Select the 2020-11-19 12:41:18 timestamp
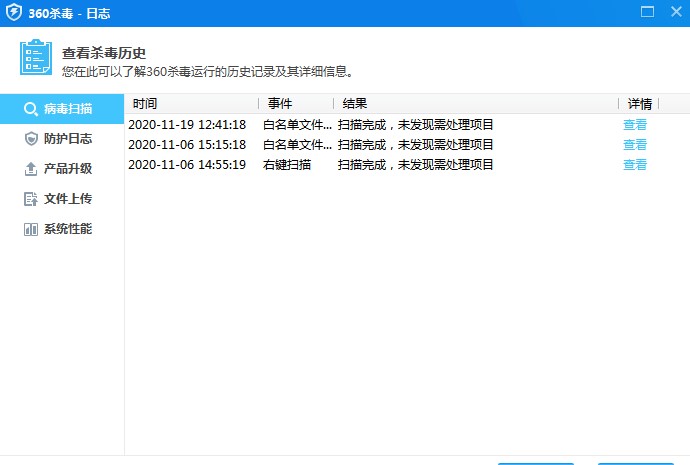 coord(187,124)
